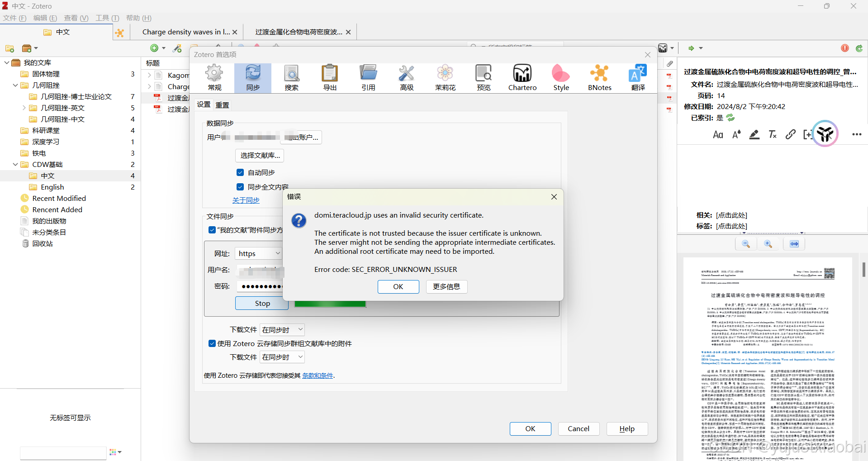Open the 茉莉花 (Jasminum) plugin pane
Screen dimensions: 868x461
pyautogui.click(x=445, y=78)
